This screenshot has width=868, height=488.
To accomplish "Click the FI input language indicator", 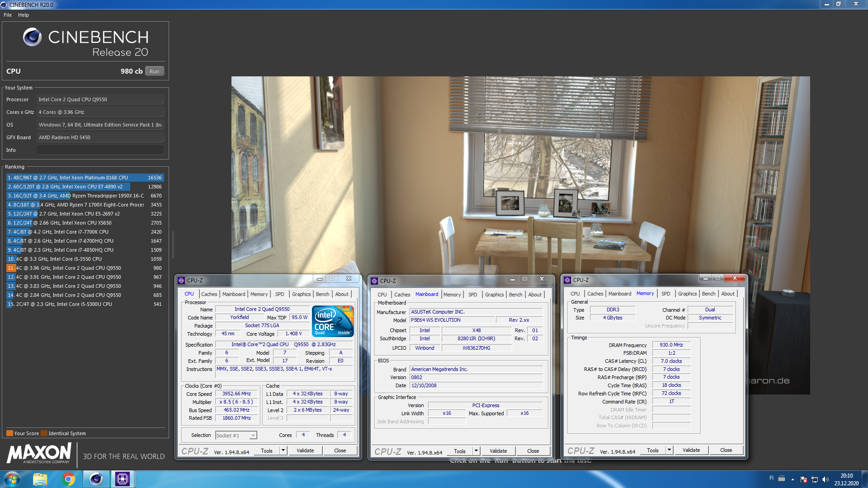I will click(x=771, y=478).
